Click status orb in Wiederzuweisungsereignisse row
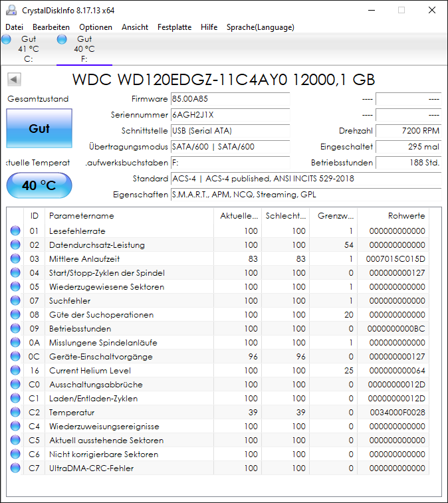Screen dimensions: 448x503 coord(15,426)
